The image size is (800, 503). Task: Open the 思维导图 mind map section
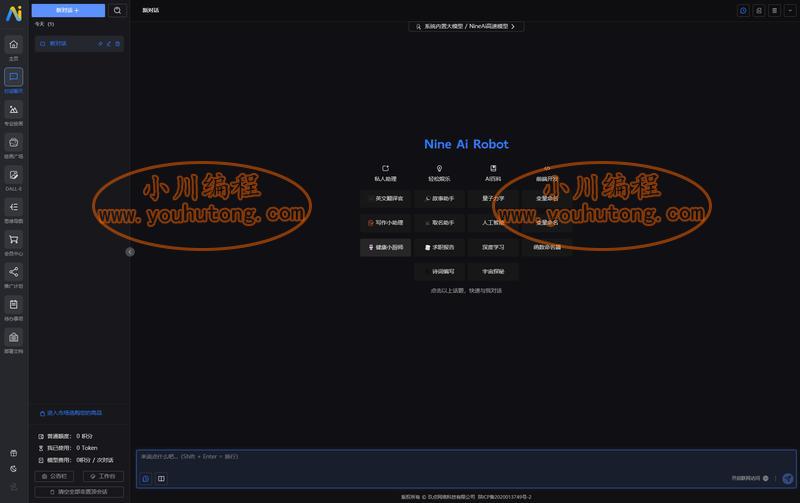pyautogui.click(x=14, y=207)
